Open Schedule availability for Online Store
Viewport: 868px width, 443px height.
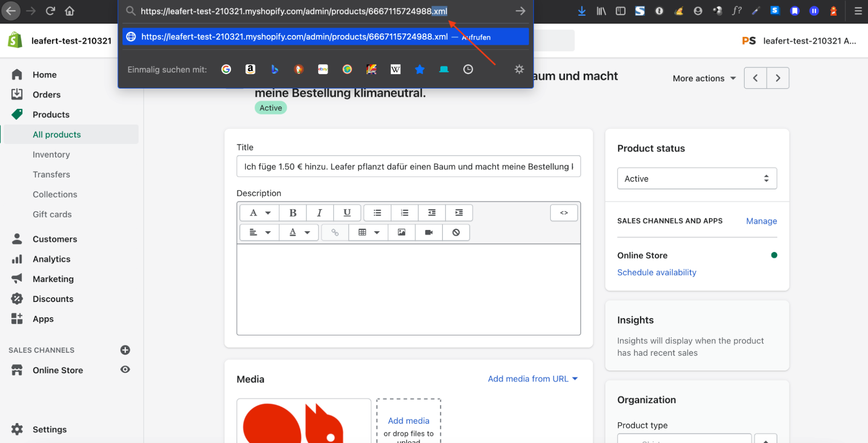coord(656,272)
